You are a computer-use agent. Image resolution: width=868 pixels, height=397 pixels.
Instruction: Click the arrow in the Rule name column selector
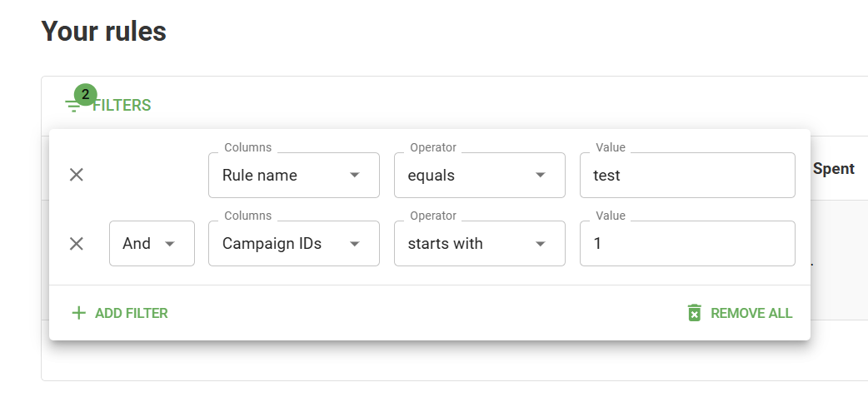[x=355, y=175]
